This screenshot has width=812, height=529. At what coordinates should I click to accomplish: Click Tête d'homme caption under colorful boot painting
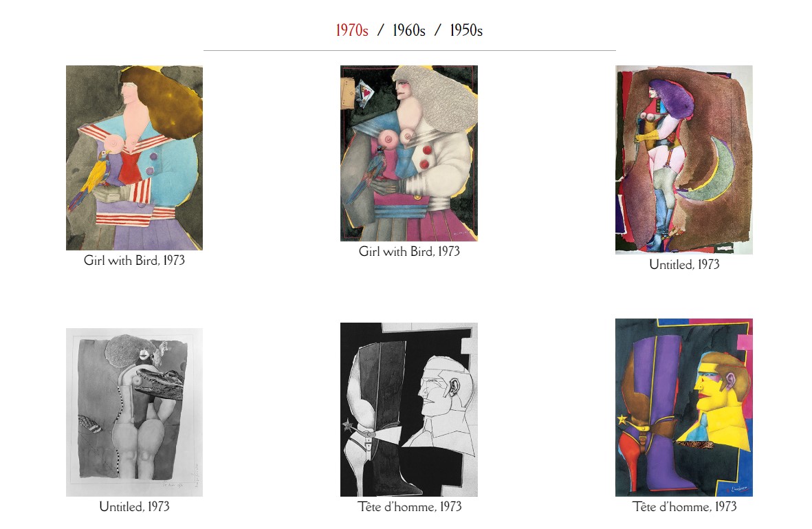[x=684, y=506]
